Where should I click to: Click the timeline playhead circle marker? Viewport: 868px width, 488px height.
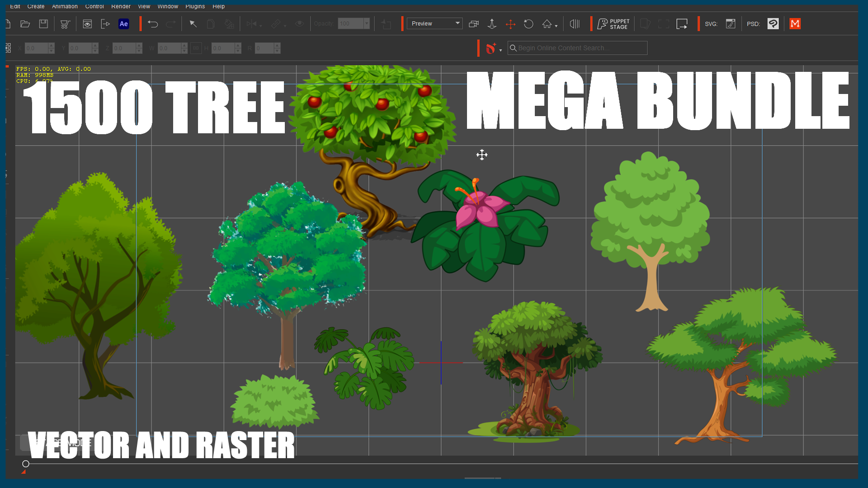pyautogui.click(x=26, y=464)
